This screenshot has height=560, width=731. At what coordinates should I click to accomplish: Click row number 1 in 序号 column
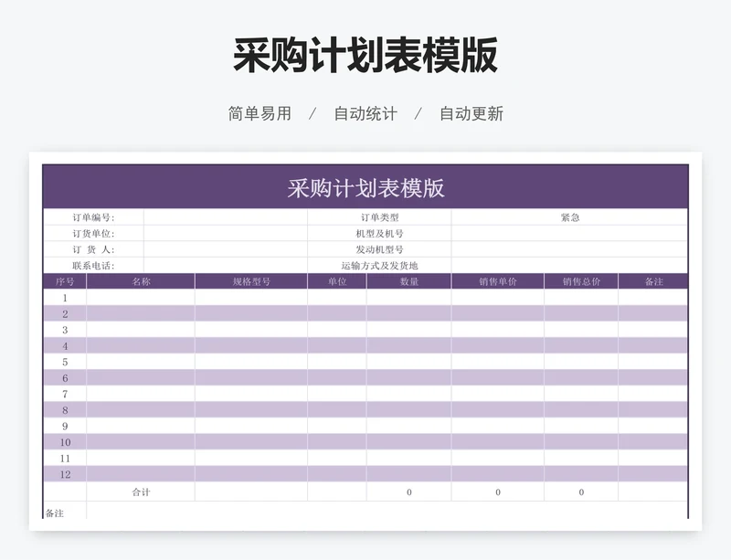coord(65,298)
